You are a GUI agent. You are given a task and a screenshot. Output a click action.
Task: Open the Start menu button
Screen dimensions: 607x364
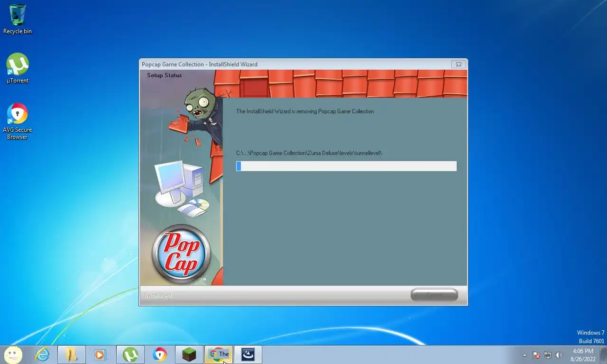pos(13,355)
